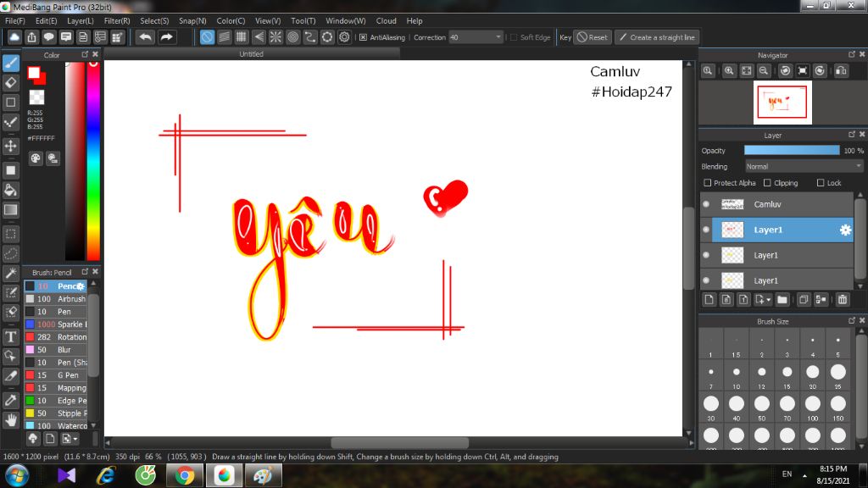
Task: Enable curve snap
Action: tap(310, 37)
